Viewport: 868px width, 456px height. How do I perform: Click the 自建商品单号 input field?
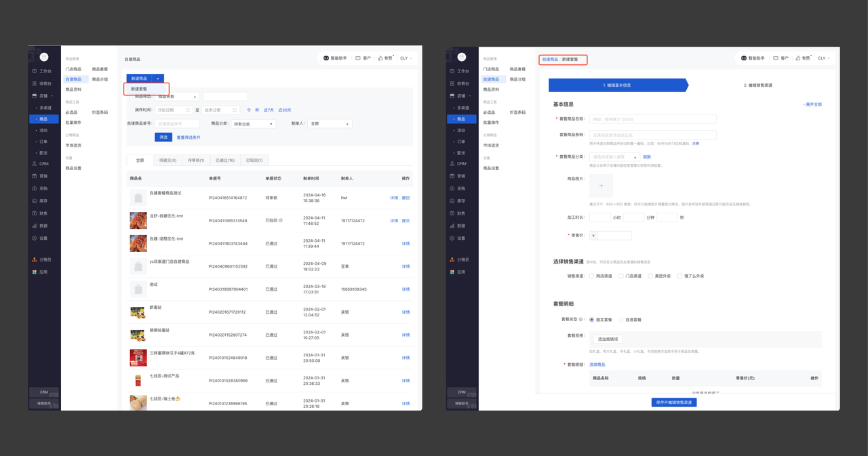177,124
